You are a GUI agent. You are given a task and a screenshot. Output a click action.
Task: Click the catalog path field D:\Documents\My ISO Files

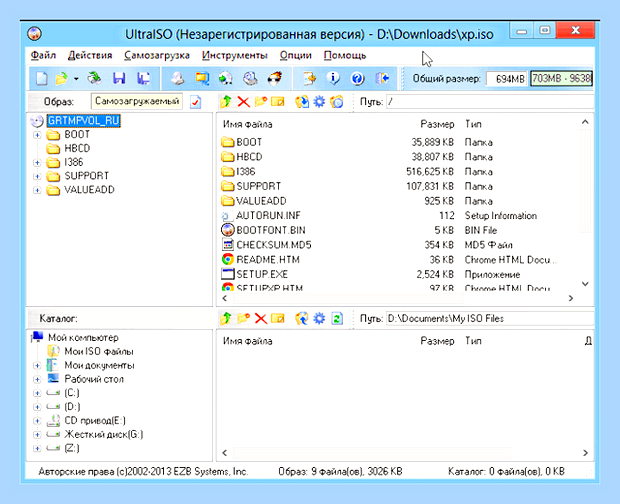(490, 319)
